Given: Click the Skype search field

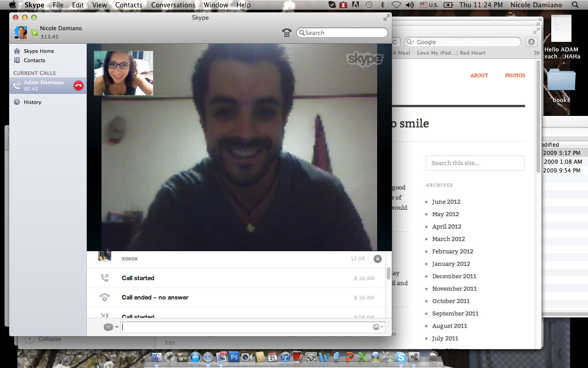Looking at the screenshot, I should point(342,33).
